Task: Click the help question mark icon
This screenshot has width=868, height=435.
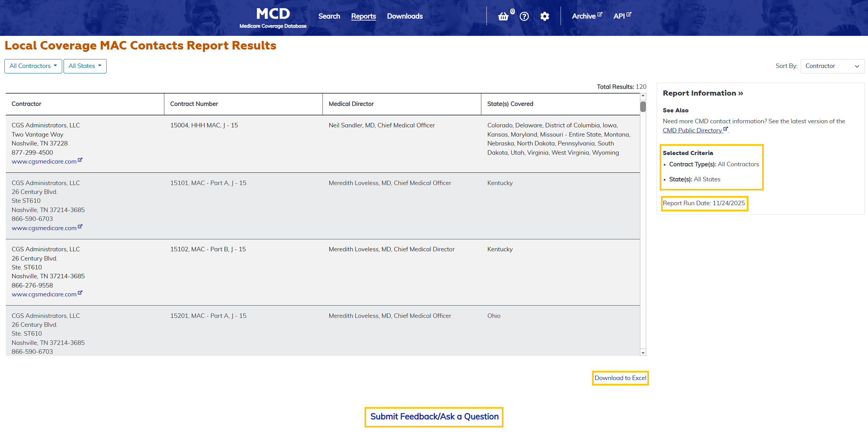Action: pos(524,16)
